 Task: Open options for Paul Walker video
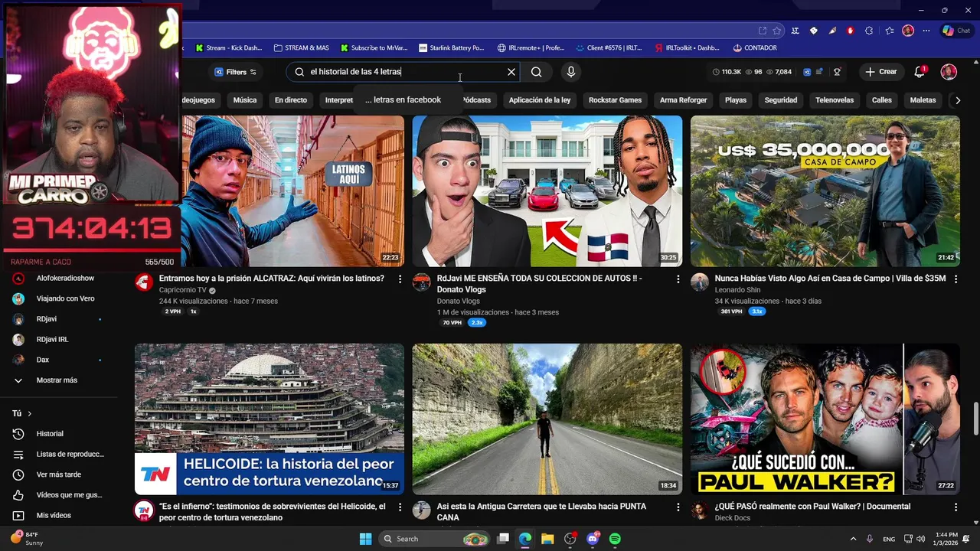pyautogui.click(x=955, y=507)
